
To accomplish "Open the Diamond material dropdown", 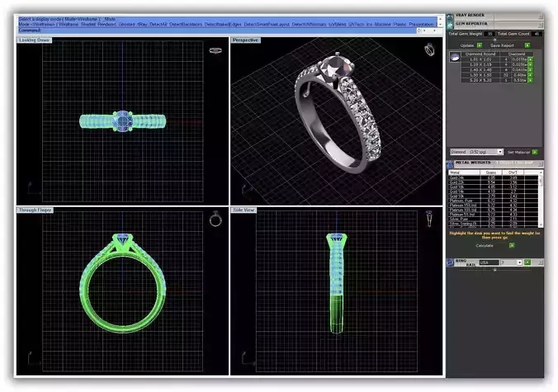I will click(x=500, y=152).
